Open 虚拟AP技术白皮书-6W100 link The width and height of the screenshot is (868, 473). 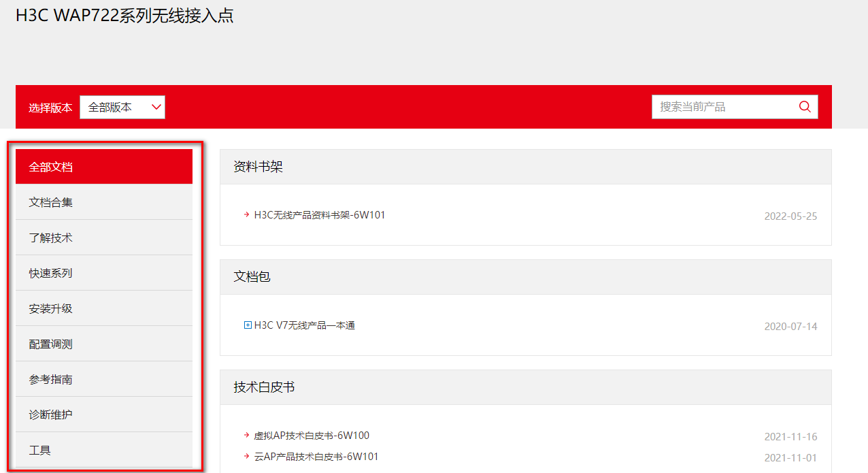click(312, 436)
